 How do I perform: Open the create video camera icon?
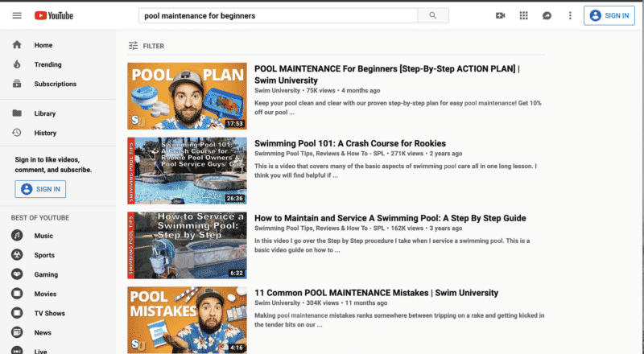pyautogui.click(x=500, y=15)
